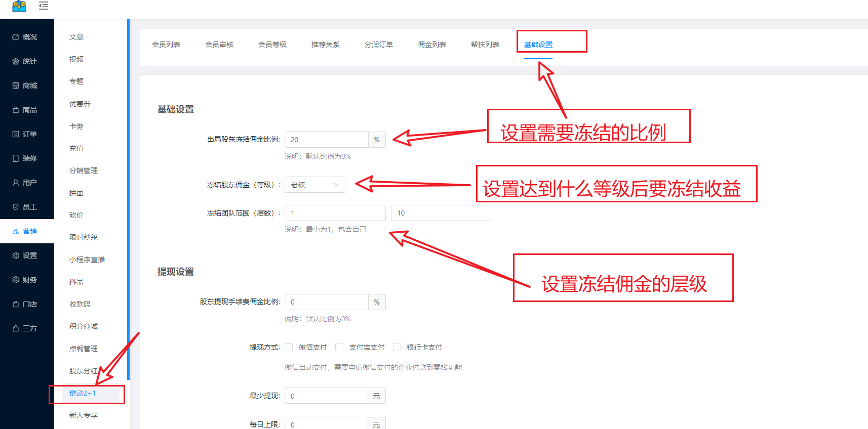
Task: Click the sidebar collapse icon at top
Action: tap(44, 6)
